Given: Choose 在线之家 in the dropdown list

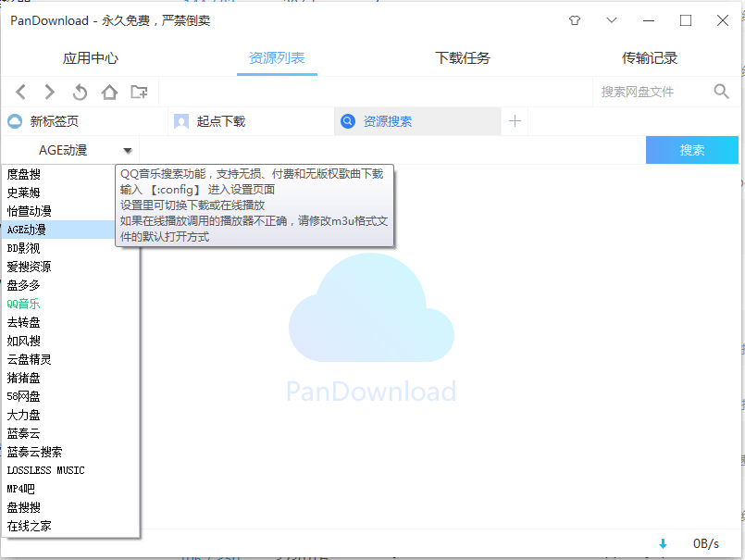Looking at the screenshot, I should coord(70,527).
